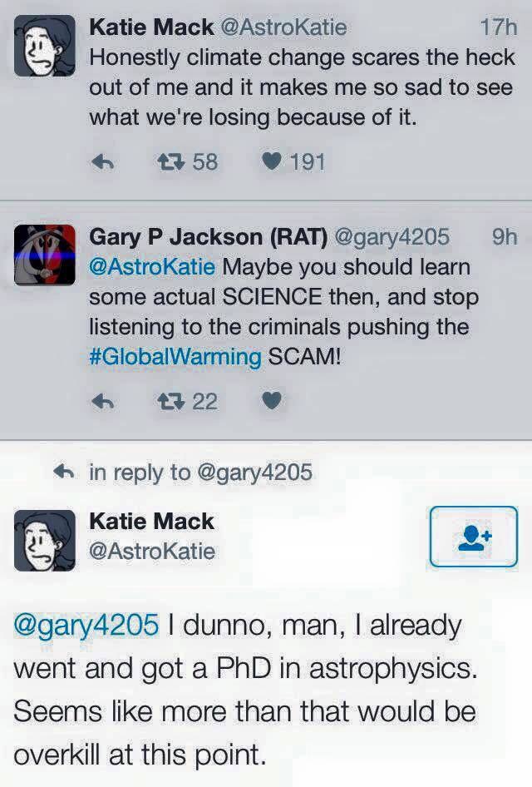Click the 17h timestamp on the top tweet
Screen dimensions: 532x787
(x=498, y=28)
